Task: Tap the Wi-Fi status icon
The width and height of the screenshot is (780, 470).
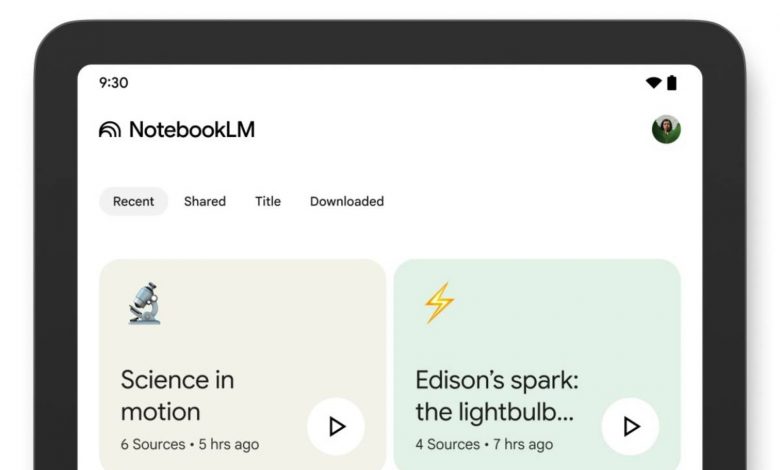Action: point(653,83)
